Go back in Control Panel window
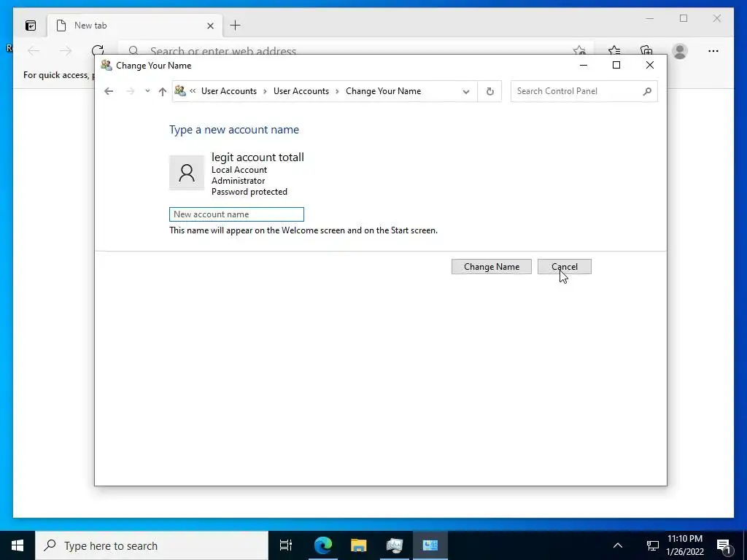Image resolution: width=747 pixels, height=560 pixels. 109,91
